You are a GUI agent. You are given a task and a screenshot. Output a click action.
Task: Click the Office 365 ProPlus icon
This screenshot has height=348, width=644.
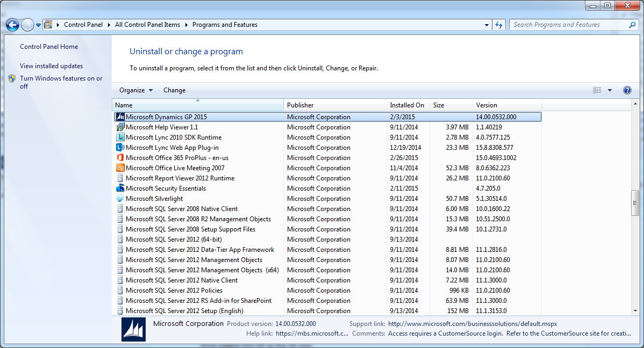[120, 157]
